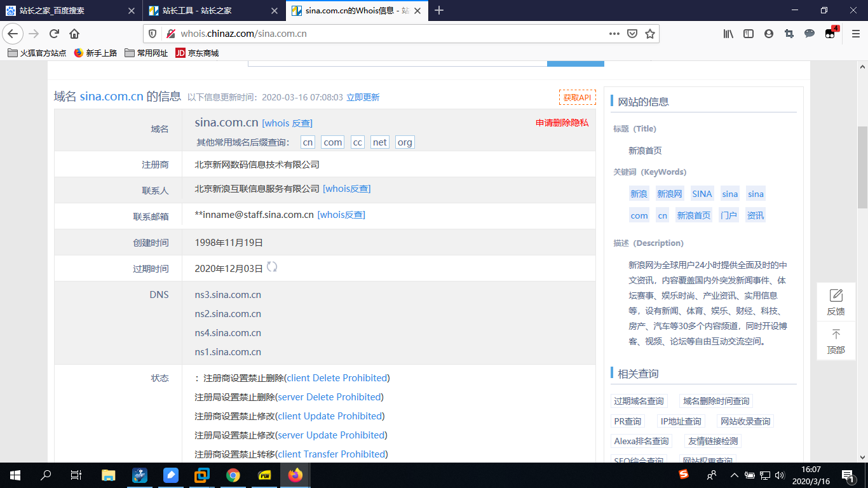
Task: Open the Windows notification center
Action: point(848,475)
